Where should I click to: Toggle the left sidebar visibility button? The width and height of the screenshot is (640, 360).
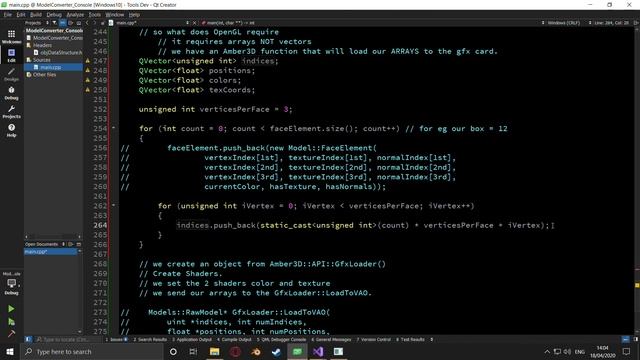pyautogui.click(x=28, y=339)
